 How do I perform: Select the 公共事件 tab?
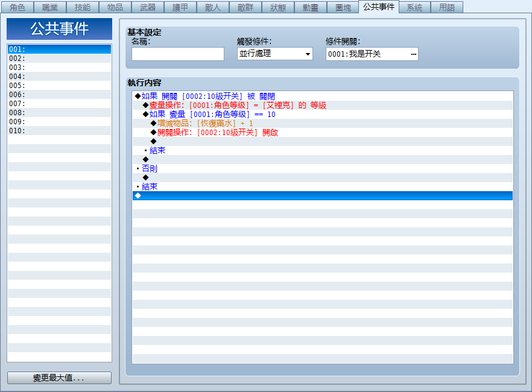[379, 7]
